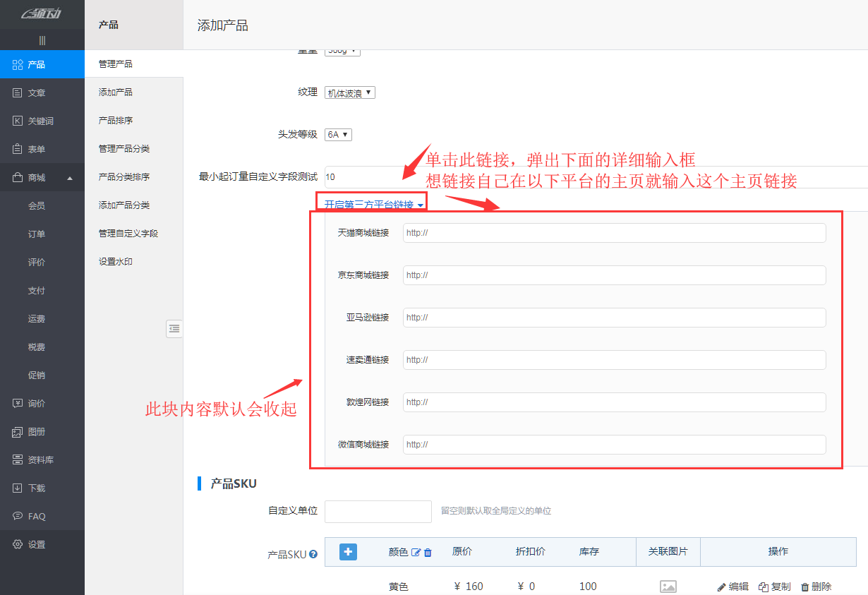Click the 设置 gear icon
Viewport: 868px width, 595px height.
(17, 544)
